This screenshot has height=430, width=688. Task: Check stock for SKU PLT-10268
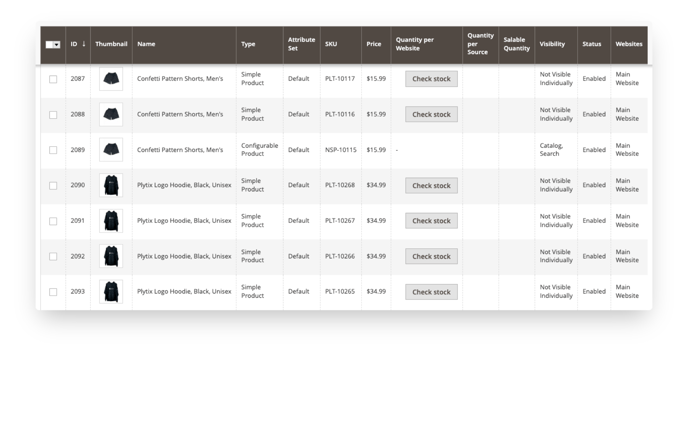tap(431, 186)
